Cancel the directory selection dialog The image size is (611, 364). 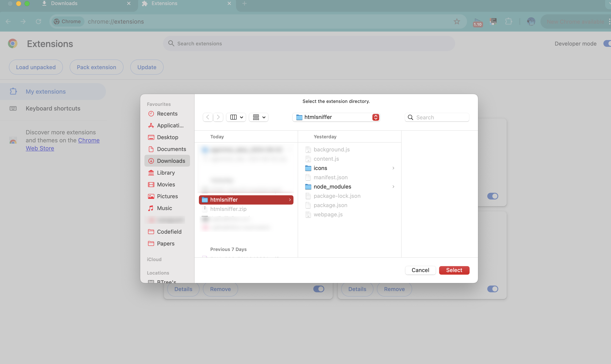[x=420, y=270]
